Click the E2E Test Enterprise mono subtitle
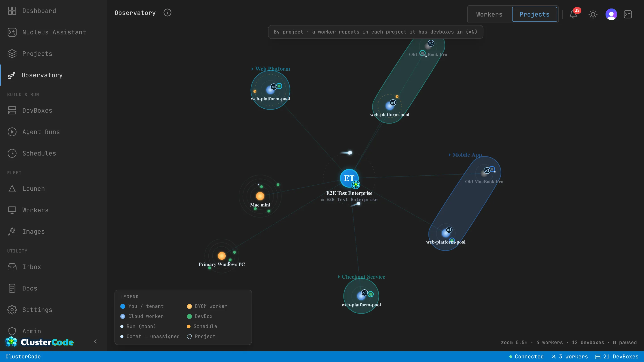Screen dimensions: 644x362 click(349, 200)
